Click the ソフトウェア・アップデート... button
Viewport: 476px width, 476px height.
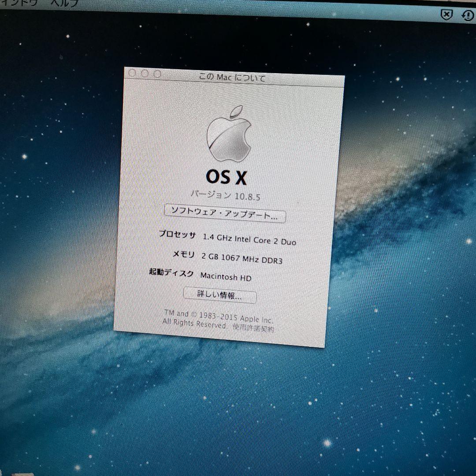click(225, 213)
